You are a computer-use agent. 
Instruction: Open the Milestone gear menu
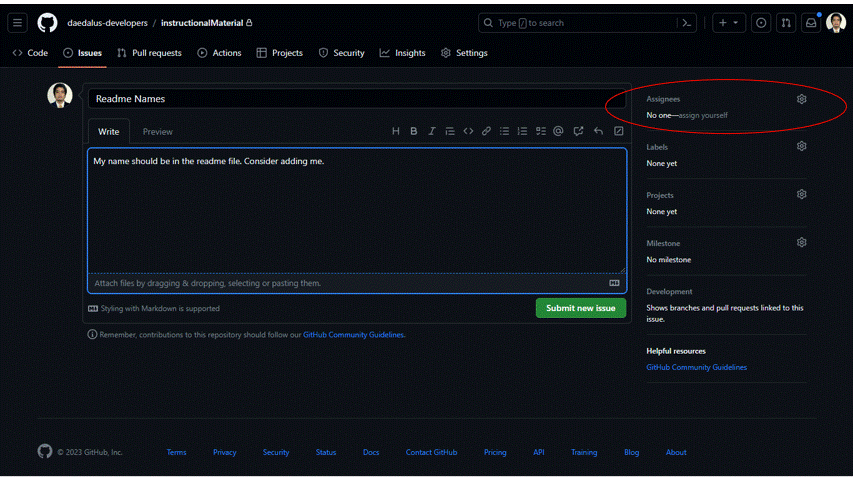click(801, 242)
